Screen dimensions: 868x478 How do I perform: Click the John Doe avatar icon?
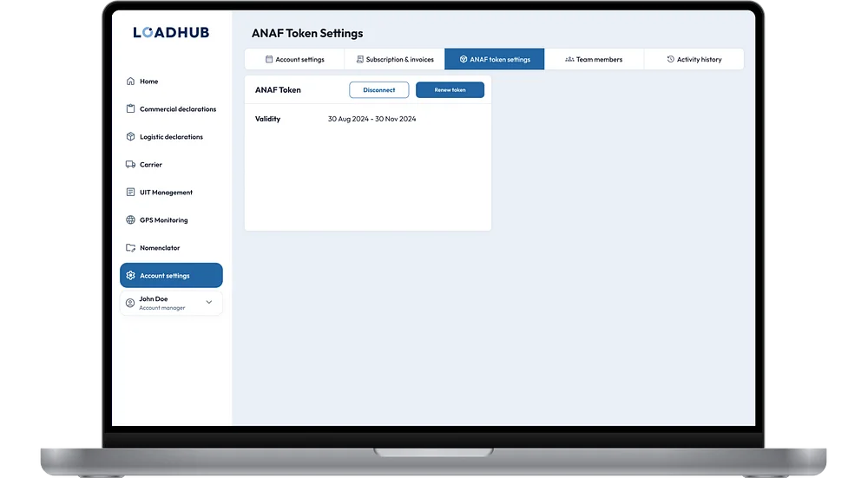pos(130,303)
